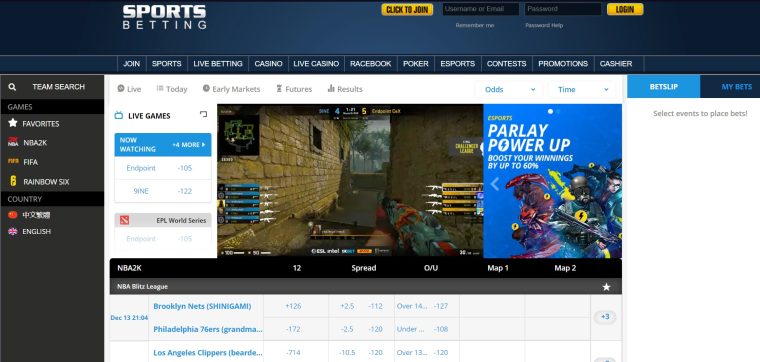Open the PROMOTIONS menu item
The width and height of the screenshot is (760, 362).
[563, 64]
